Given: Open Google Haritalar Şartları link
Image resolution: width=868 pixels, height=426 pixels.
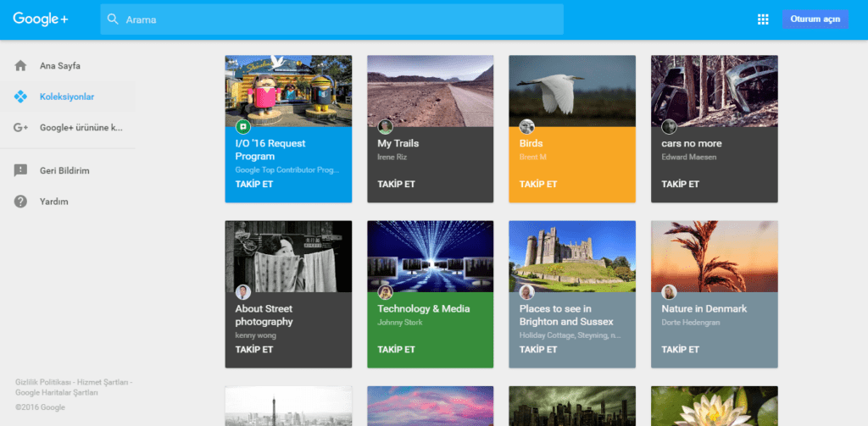Looking at the screenshot, I should coord(57,392).
